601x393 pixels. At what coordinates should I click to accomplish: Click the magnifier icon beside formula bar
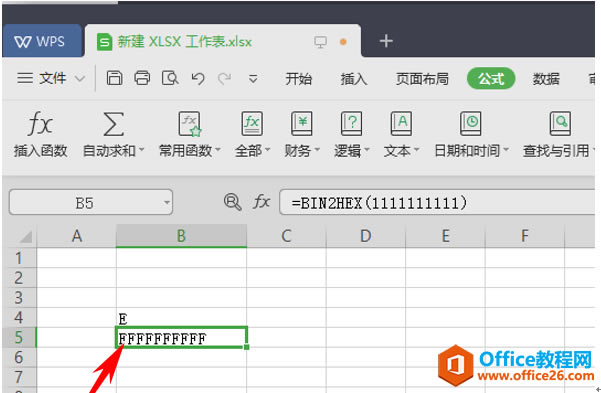232,202
